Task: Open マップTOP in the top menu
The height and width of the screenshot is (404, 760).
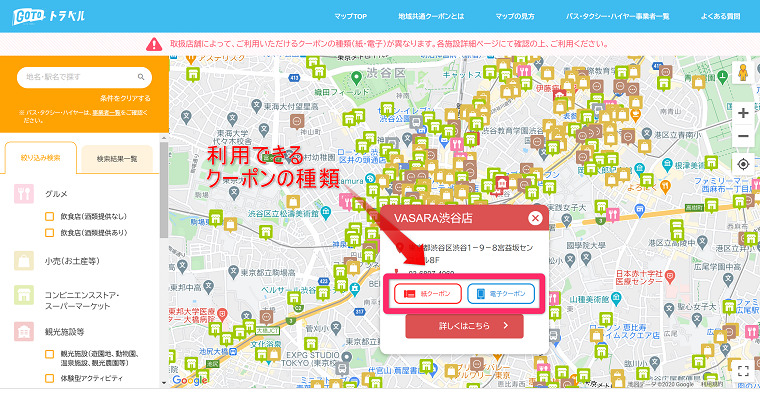Action: click(x=350, y=16)
